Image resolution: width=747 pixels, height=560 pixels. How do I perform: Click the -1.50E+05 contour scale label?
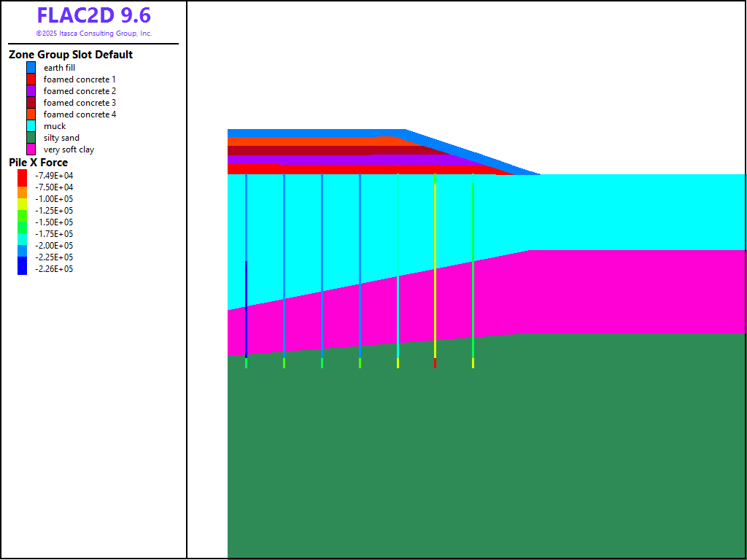pyautogui.click(x=54, y=222)
